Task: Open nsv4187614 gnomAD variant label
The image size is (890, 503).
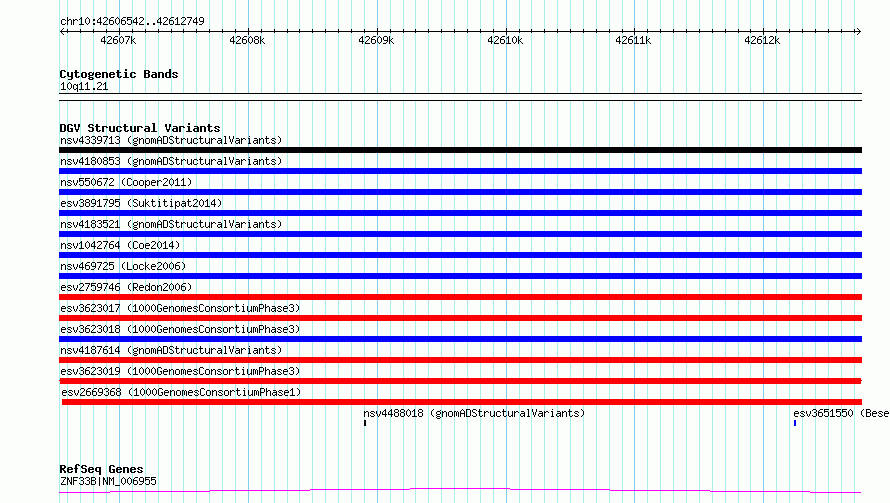Action: pyautogui.click(x=171, y=350)
